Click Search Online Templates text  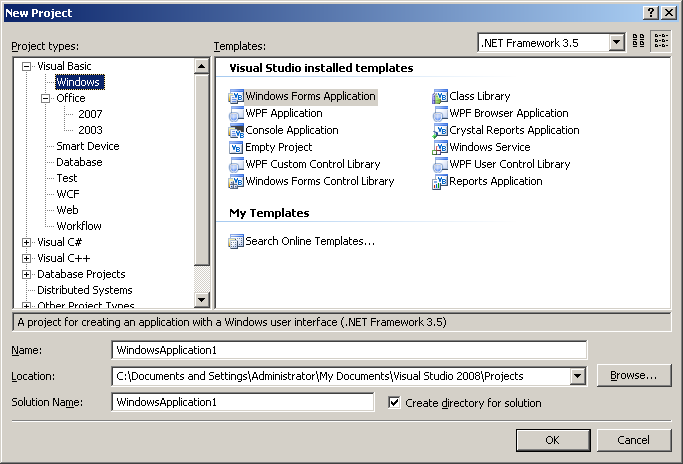[x=310, y=241]
